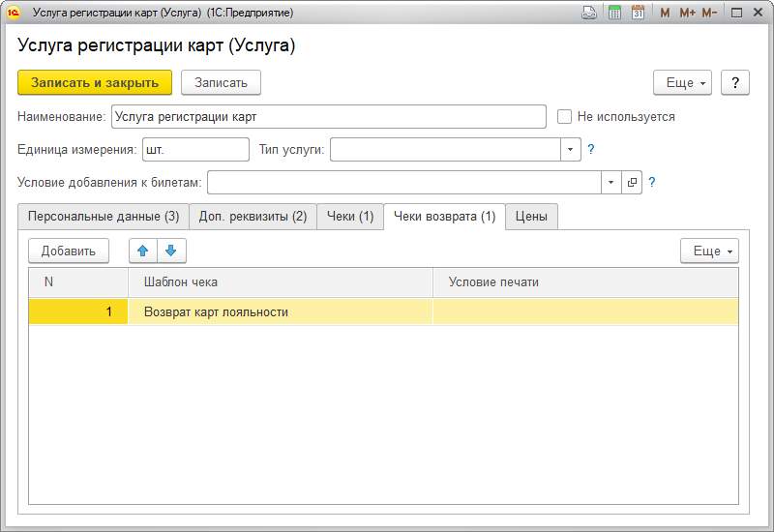The height and width of the screenshot is (532, 774).
Task: Click into the Наименование text field
Action: pyautogui.click(x=329, y=116)
